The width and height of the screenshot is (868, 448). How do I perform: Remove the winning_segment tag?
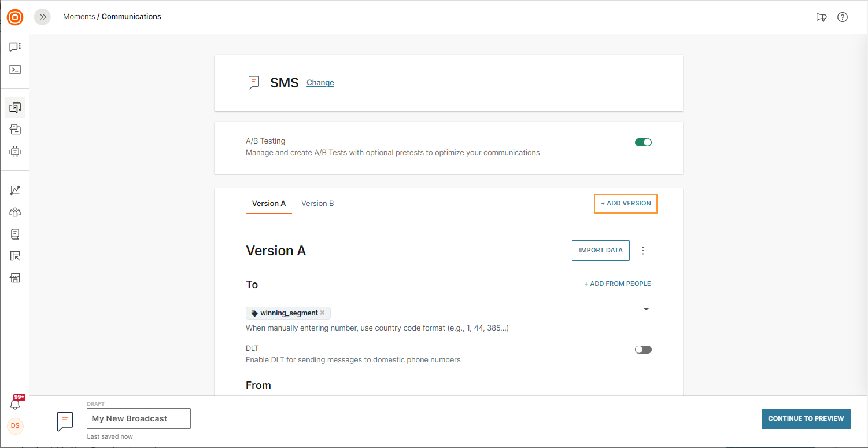pyautogui.click(x=323, y=313)
